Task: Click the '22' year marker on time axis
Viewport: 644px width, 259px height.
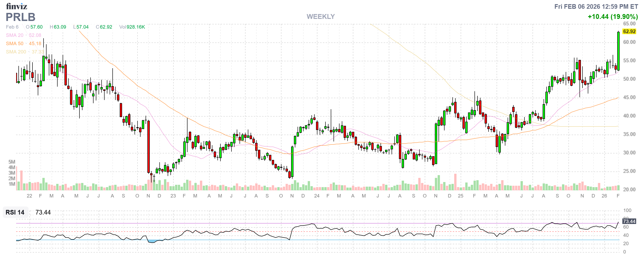Action: [29, 196]
